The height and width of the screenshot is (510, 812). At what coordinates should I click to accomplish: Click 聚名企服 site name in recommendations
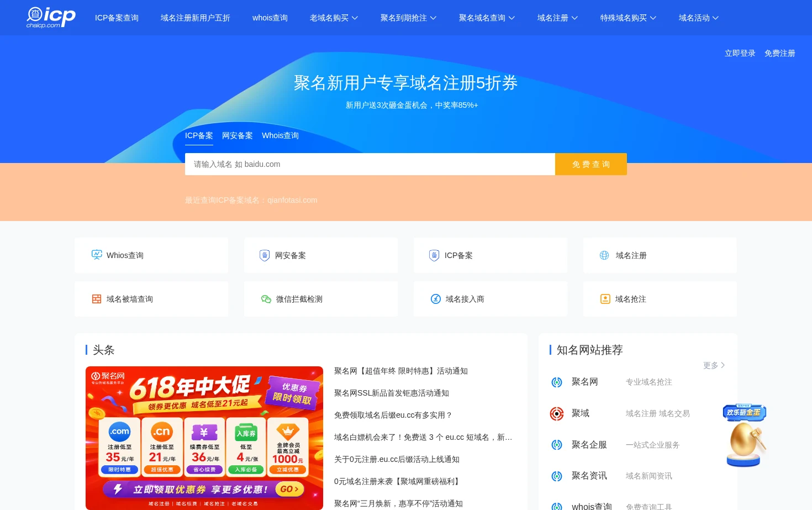point(589,445)
